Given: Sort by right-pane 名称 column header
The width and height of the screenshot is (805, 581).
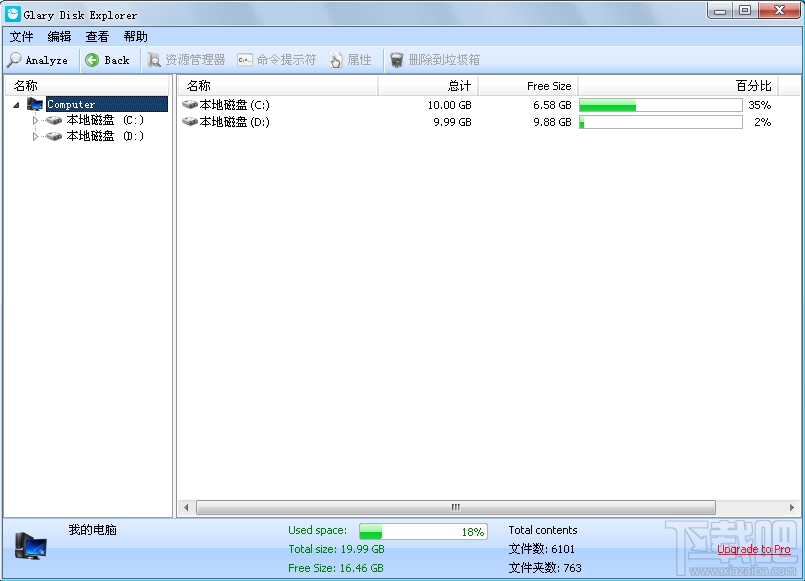Looking at the screenshot, I should click(278, 86).
